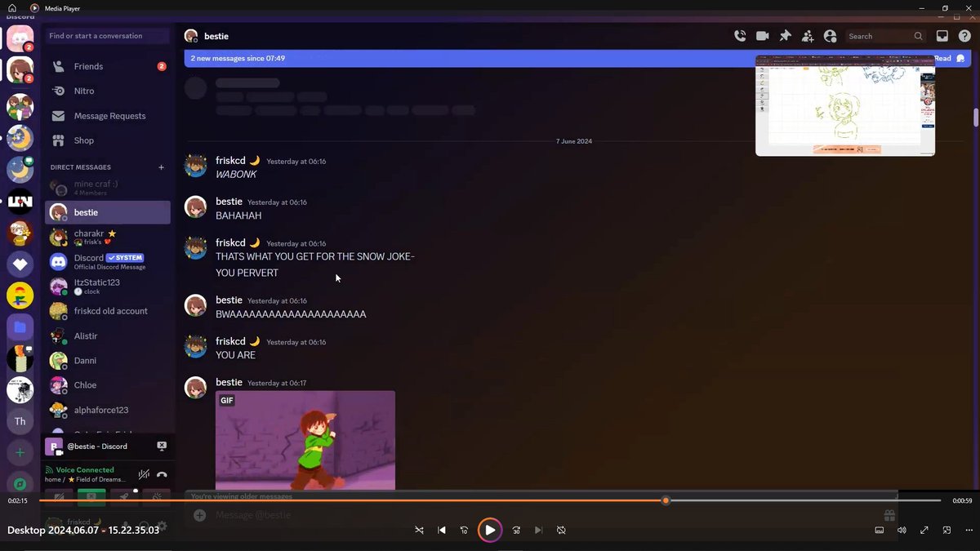Add a server with the plus button
This screenshot has height=551, width=980.
[20, 453]
